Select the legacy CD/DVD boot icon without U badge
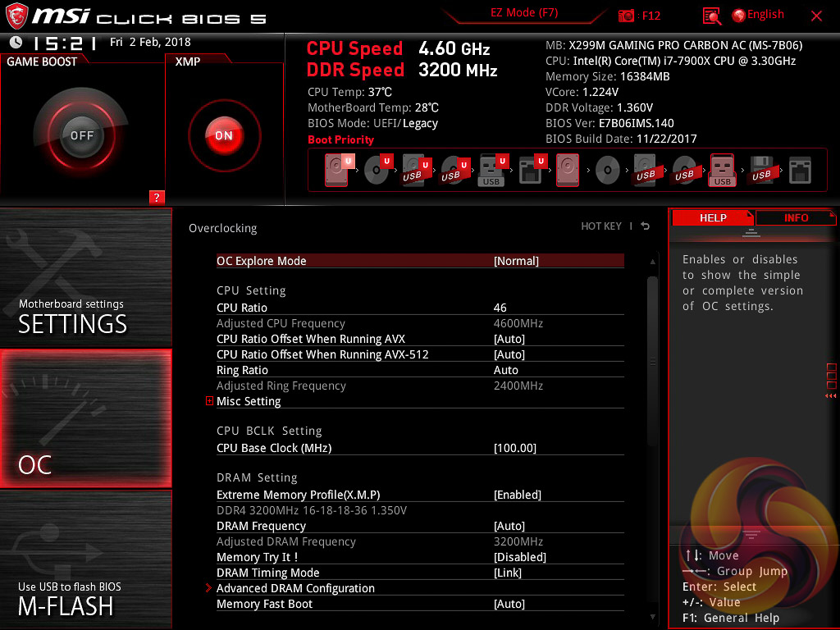Viewport: 840px width, 630px height. 608,171
